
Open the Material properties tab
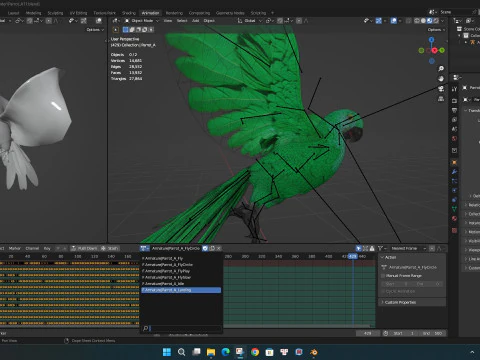[454, 218]
